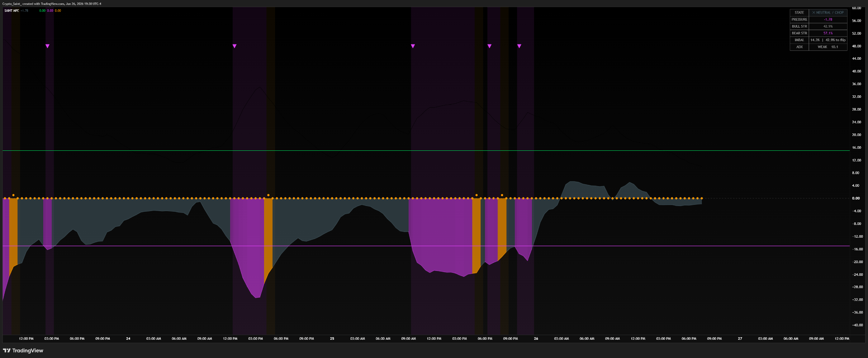Click the IMBAL label cell
This screenshot has width=868, height=358.
[x=799, y=40]
